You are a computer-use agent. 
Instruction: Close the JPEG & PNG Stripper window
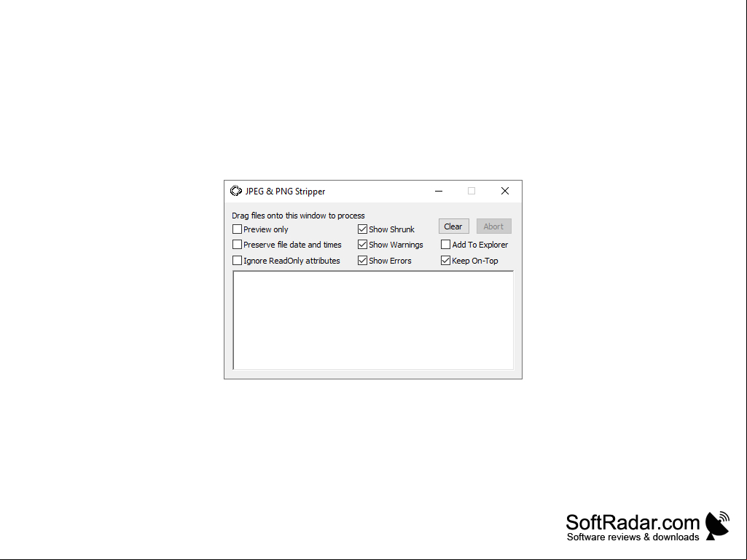(x=505, y=191)
